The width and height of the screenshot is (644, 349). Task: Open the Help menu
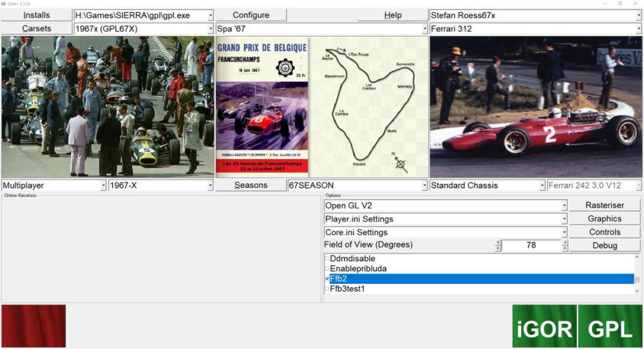coord(392,15)
